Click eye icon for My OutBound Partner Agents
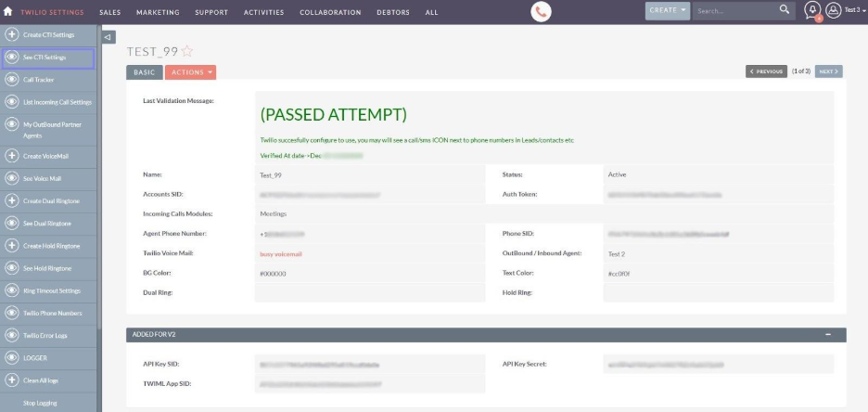The width and height of the screenshot is (868, 412). tap(12, 124)
